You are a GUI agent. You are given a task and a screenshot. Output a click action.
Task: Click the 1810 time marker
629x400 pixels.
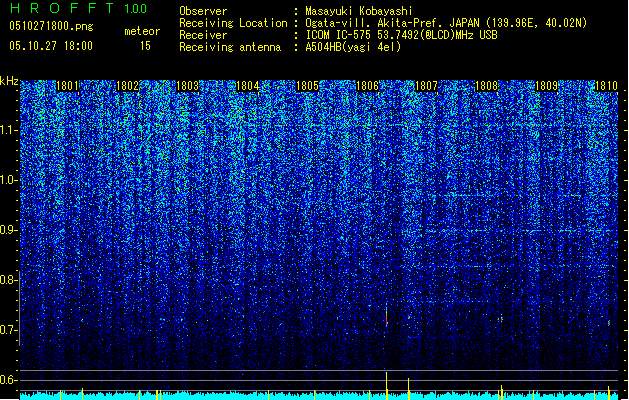(x=606, y=86)
